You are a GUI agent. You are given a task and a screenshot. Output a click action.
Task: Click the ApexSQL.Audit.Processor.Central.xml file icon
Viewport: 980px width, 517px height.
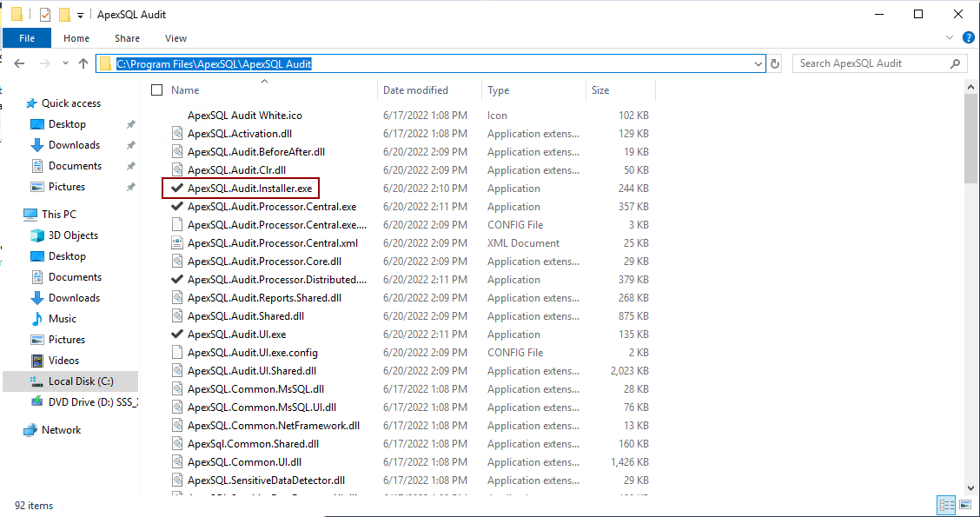pos(177,243)
